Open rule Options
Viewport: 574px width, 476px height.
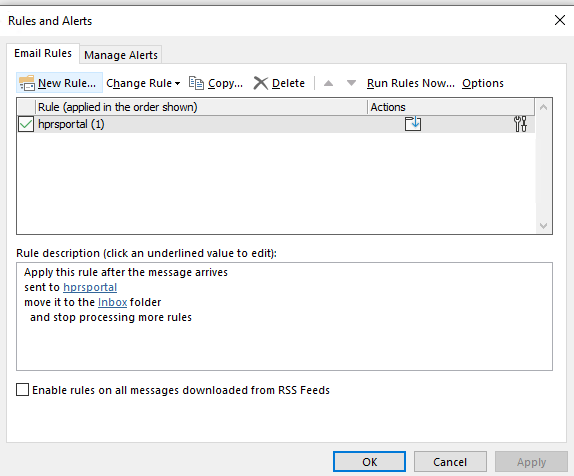click(x=483, y=83)
